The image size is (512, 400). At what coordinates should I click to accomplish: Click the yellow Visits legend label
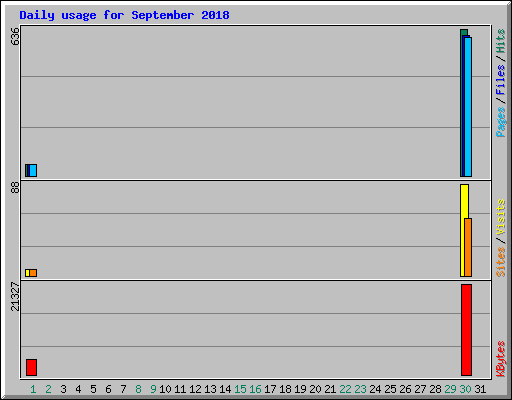[500, 217]
